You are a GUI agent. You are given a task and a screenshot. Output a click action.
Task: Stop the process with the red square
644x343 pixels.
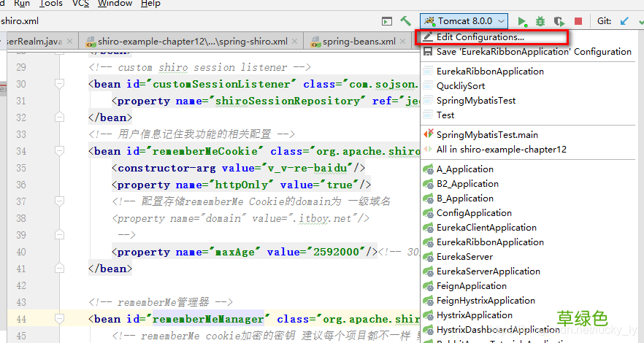tap(578, 21)
